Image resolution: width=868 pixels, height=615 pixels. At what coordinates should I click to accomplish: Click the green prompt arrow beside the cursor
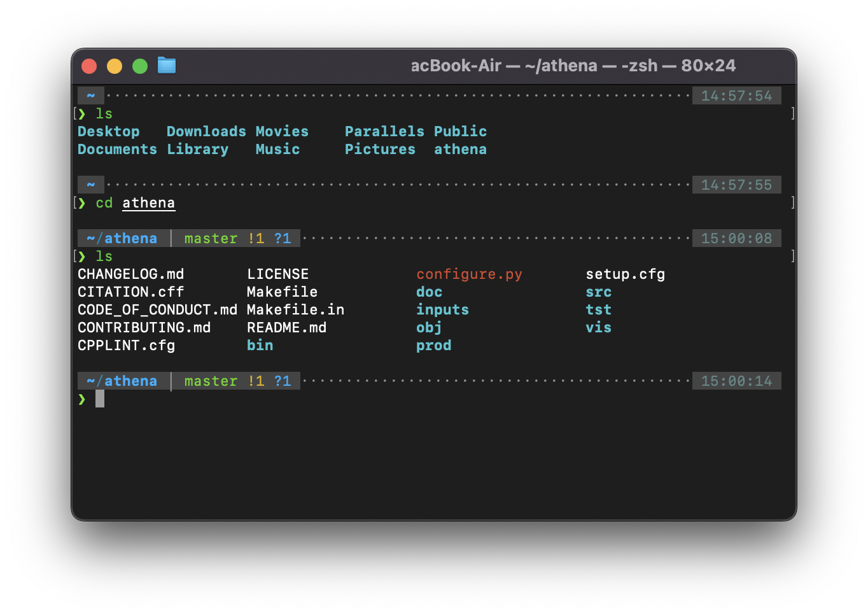click(81, 399)
